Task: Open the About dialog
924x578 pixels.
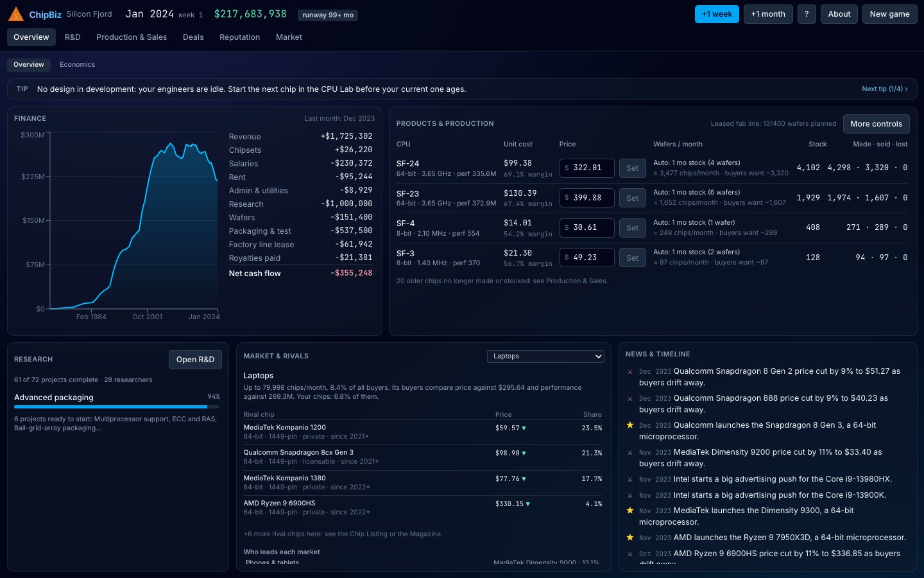Action: click(839, 14)
